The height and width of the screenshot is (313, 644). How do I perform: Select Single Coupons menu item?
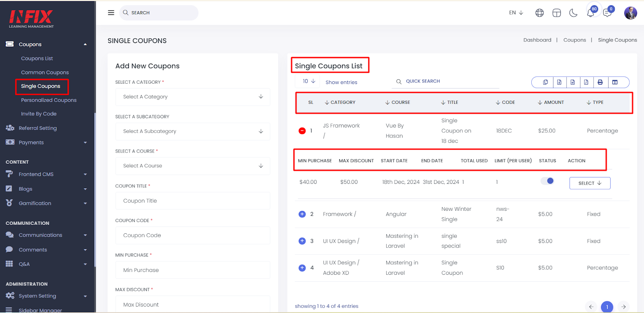pos(41,86)
